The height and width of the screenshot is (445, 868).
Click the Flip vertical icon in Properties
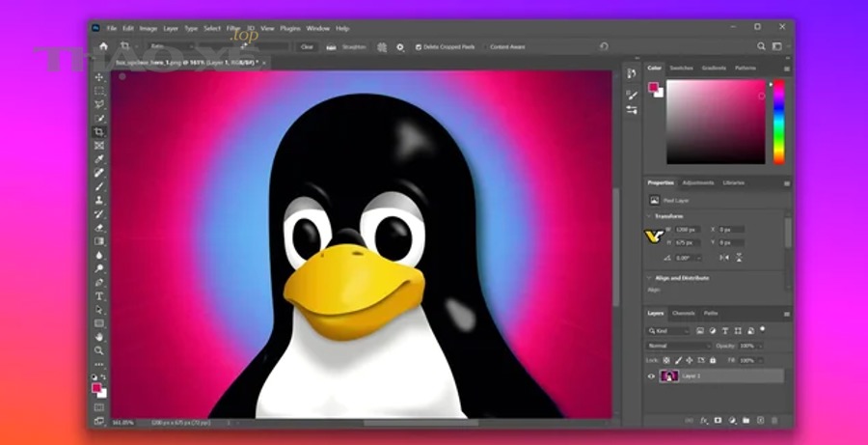pyautogui.click(x=739, y=258)
